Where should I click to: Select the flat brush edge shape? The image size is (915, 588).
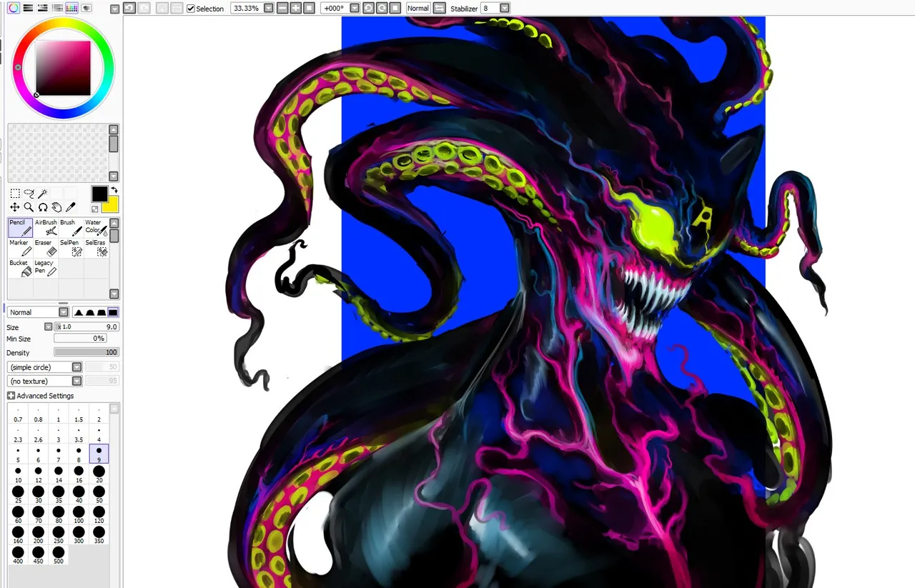tap(113, 312)
